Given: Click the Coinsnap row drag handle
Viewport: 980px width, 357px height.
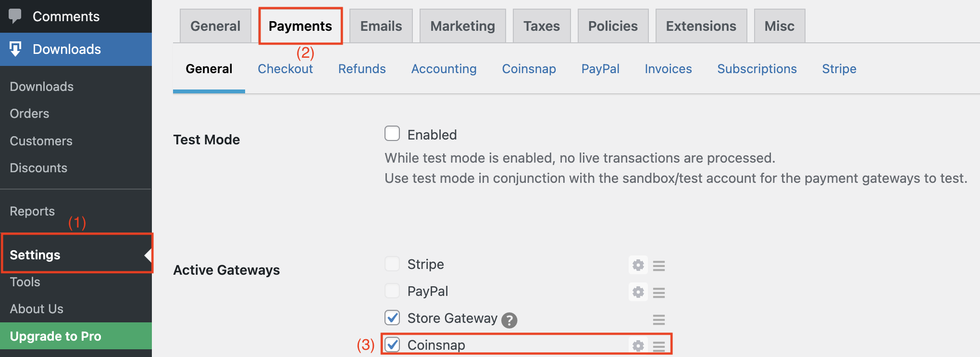Looking at the screenshot, I should 659,346.
